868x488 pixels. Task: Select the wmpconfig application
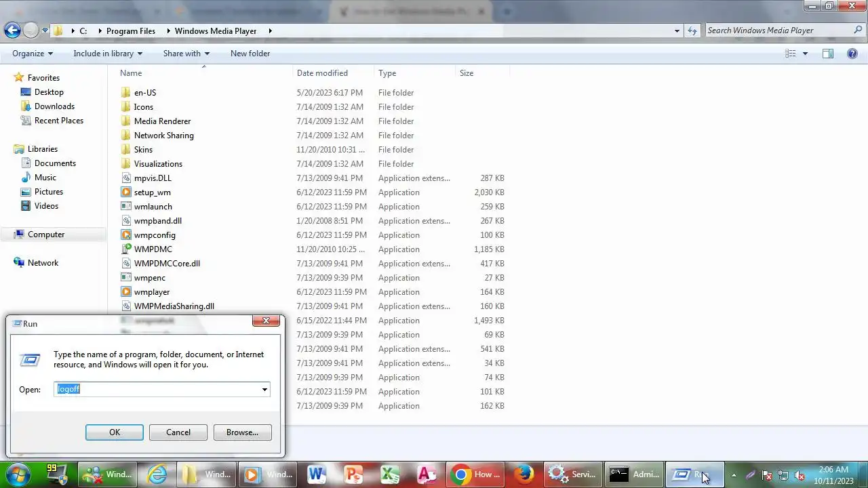(x=155, y=235)
